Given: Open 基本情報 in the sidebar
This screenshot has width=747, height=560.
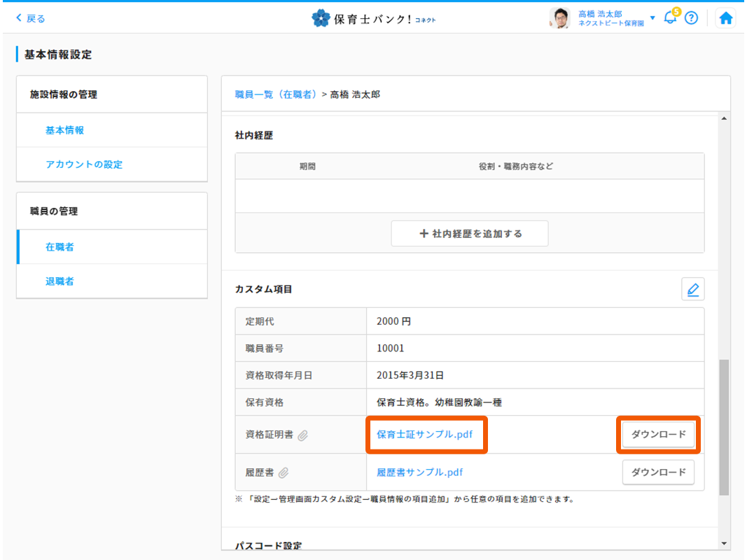Looking at the screenshot, I should pos(65,130).
